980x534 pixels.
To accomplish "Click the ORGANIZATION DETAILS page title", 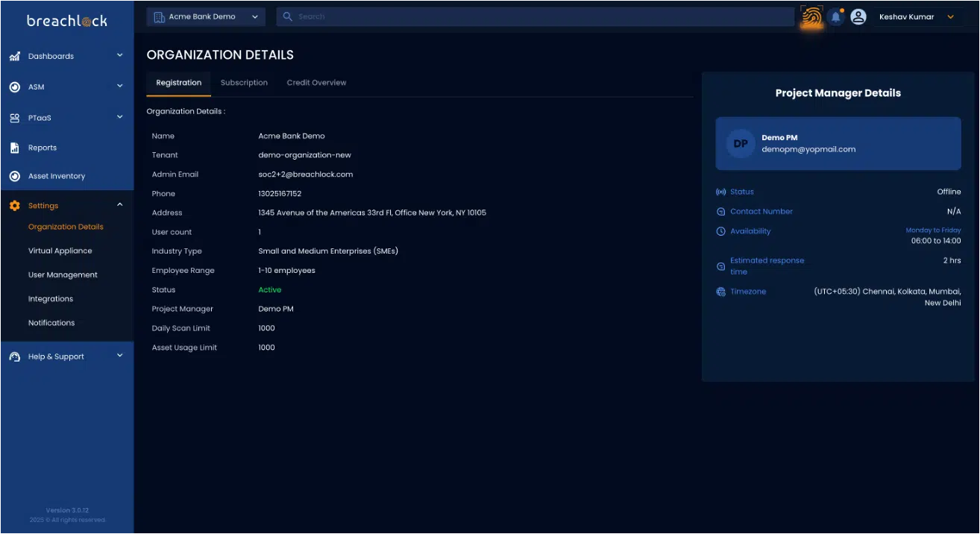I will (220, 54).
